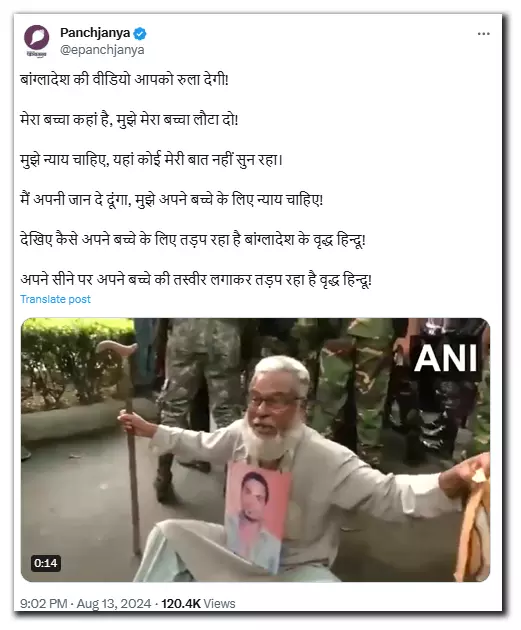Click the Translate post link
This screenshot has height=630, width=521.
(55, 299)
